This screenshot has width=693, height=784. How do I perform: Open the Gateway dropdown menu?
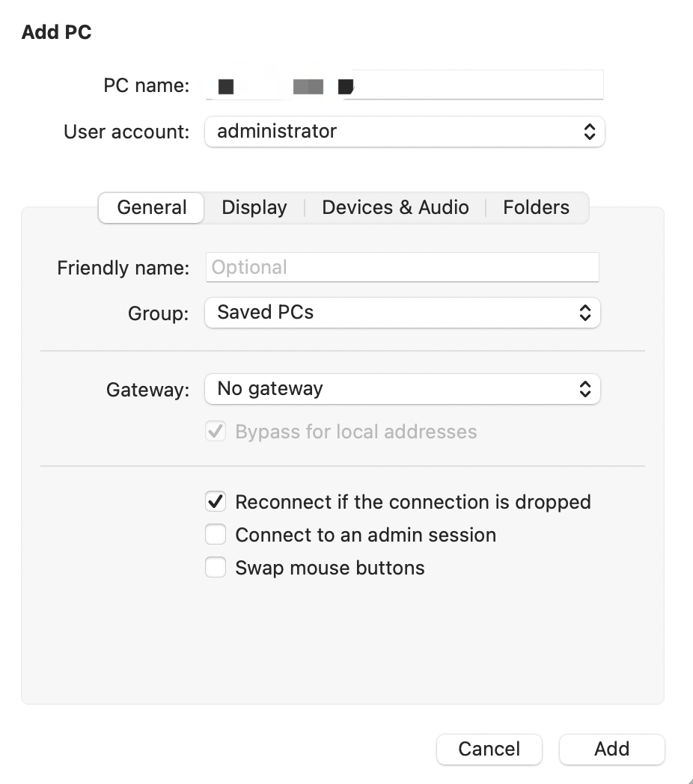[403, 389]
